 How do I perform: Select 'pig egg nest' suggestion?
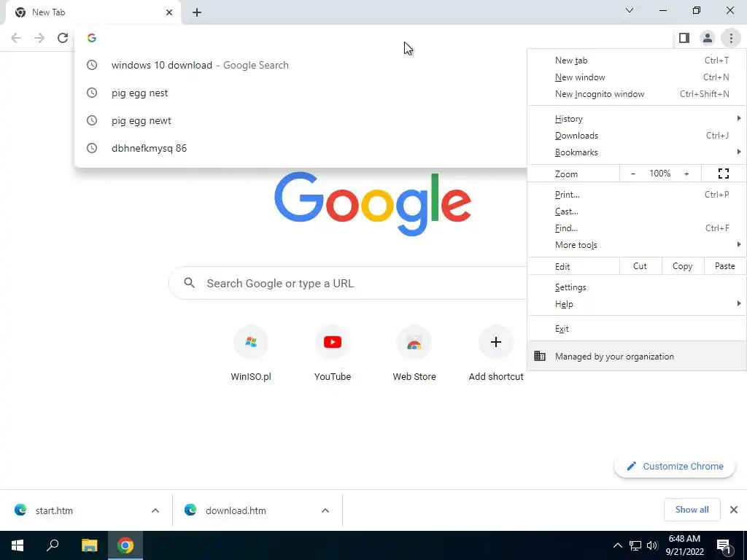(301, 93)
